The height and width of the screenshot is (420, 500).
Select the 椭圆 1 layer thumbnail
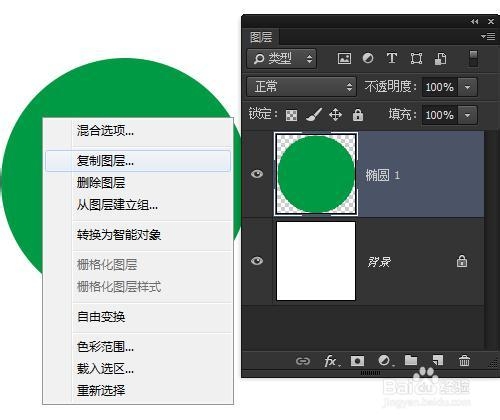click(x=316, y=174)
